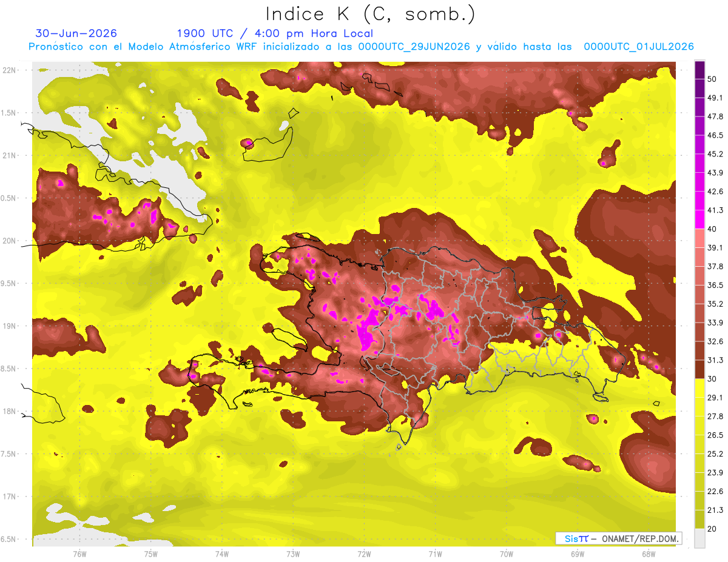This screenshot has width=728, height=562.
Task: Click the colorbar value 32.6
Action: coord(715,341)
